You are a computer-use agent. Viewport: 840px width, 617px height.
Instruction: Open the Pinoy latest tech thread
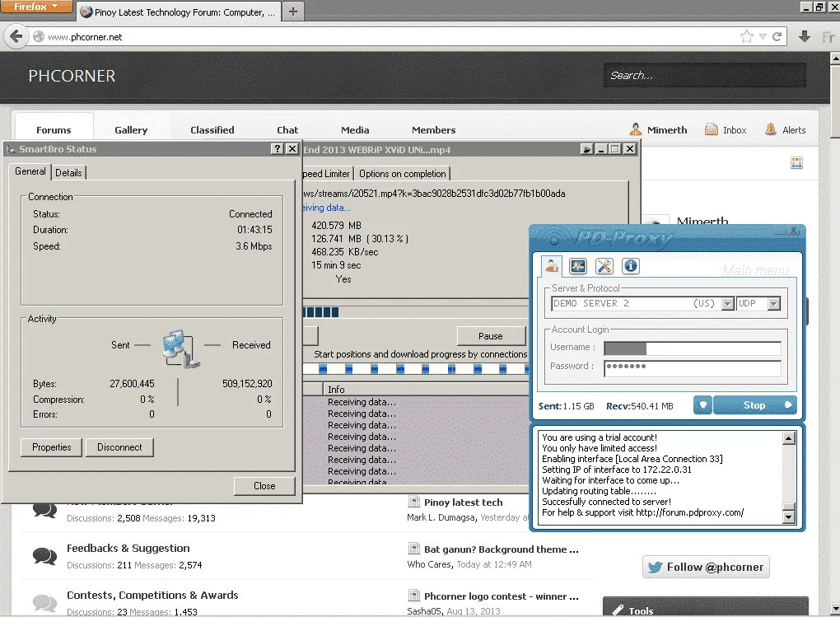(464, 502)
